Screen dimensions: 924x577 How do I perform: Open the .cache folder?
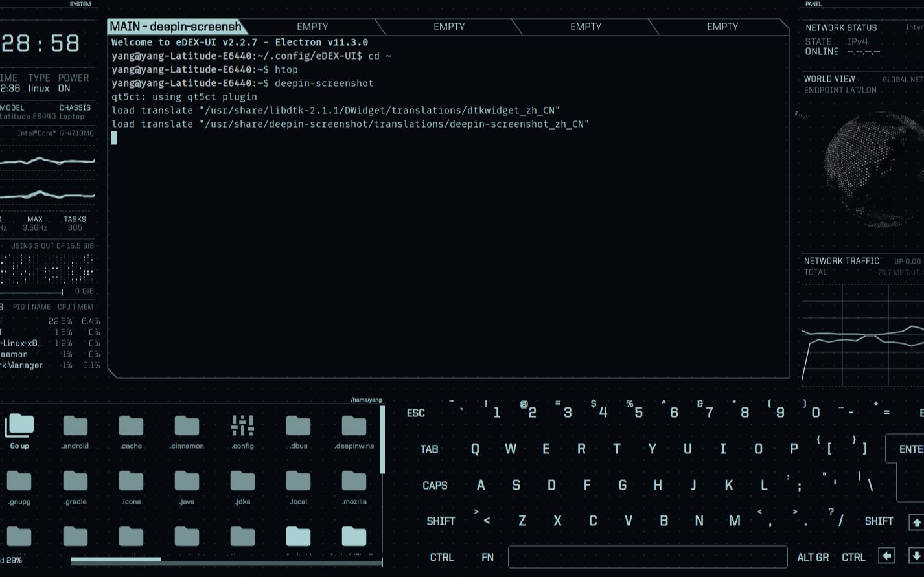(x=131, y=431)
